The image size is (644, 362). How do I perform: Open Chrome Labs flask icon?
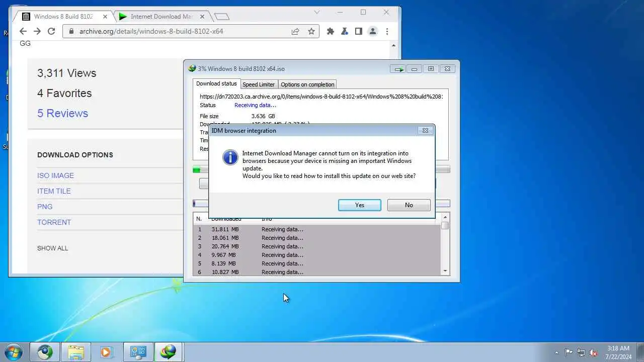[345, 31]
